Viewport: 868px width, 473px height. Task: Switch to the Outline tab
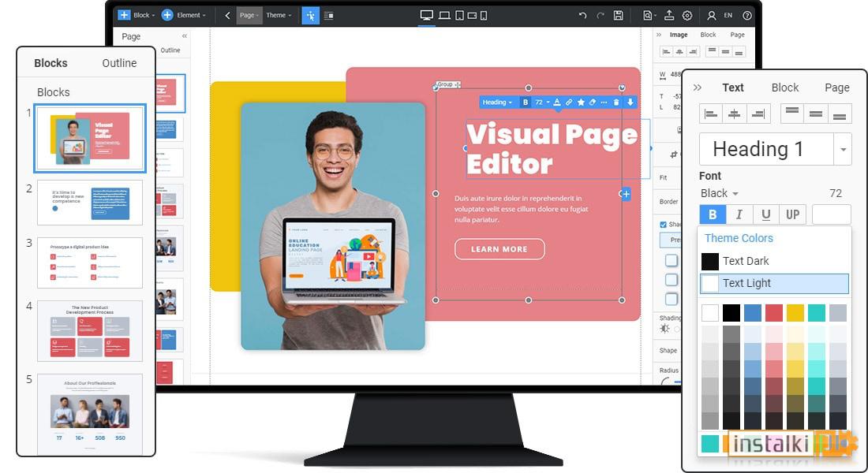119,63
